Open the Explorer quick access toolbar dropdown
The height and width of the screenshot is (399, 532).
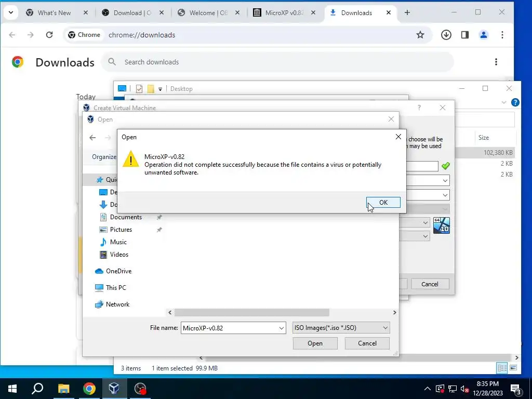pos(160,89)
